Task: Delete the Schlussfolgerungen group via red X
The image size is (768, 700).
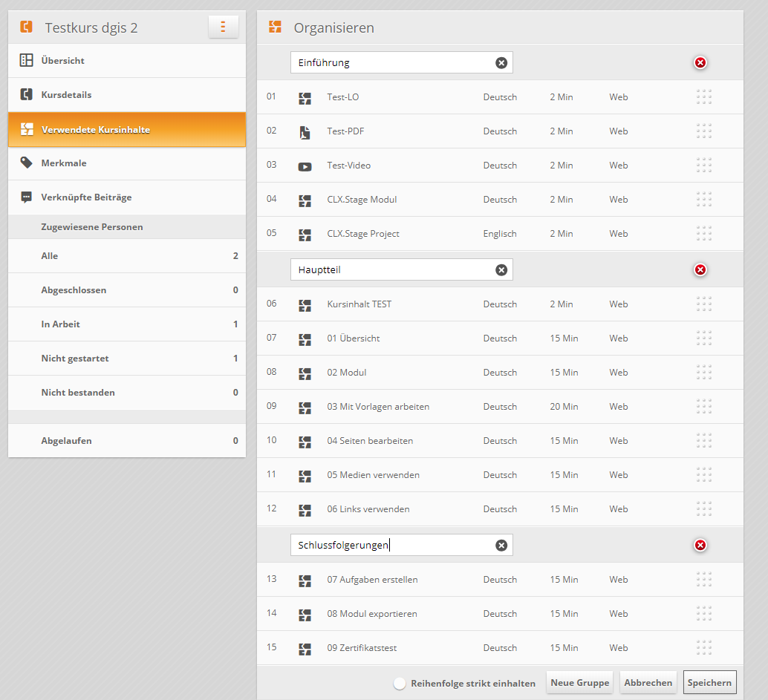Action: click(700, 546)
